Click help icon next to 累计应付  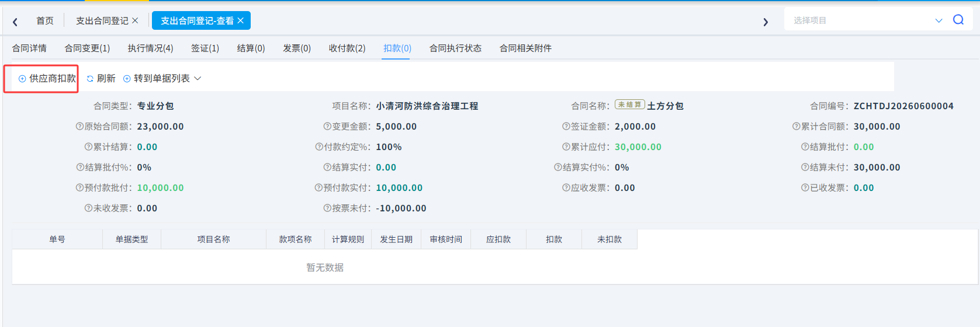click(566, 147)
